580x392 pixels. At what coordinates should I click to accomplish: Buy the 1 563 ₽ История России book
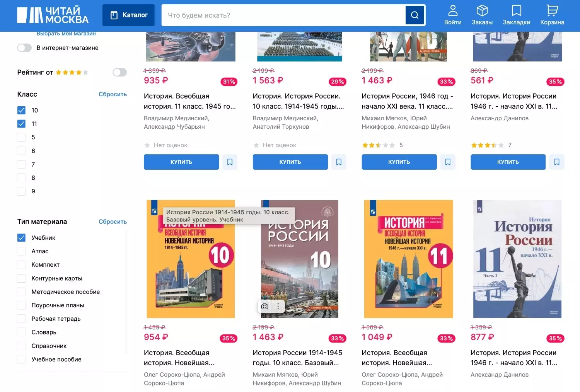pos(290,162)
